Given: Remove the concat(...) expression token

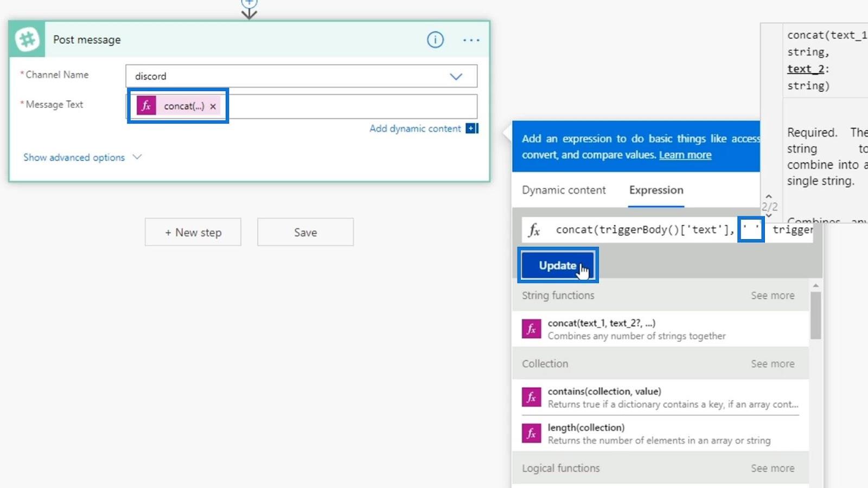Looking at the screenshot, I should click(x=213, y=106).
